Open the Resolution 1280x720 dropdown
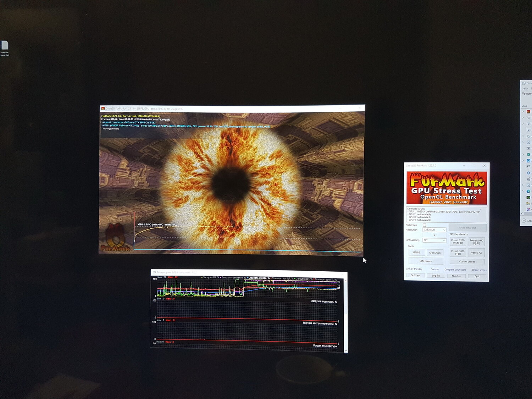 434,230
